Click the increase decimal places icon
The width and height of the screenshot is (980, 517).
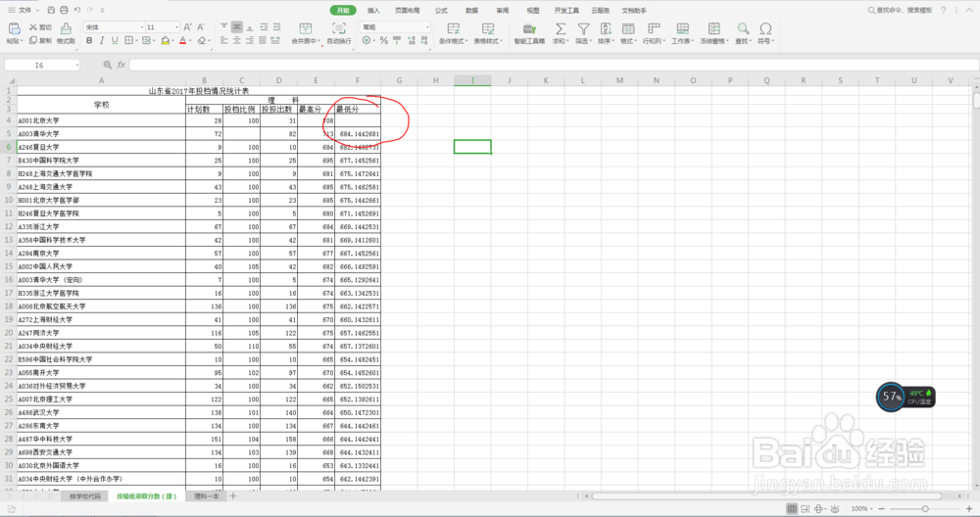412,40
